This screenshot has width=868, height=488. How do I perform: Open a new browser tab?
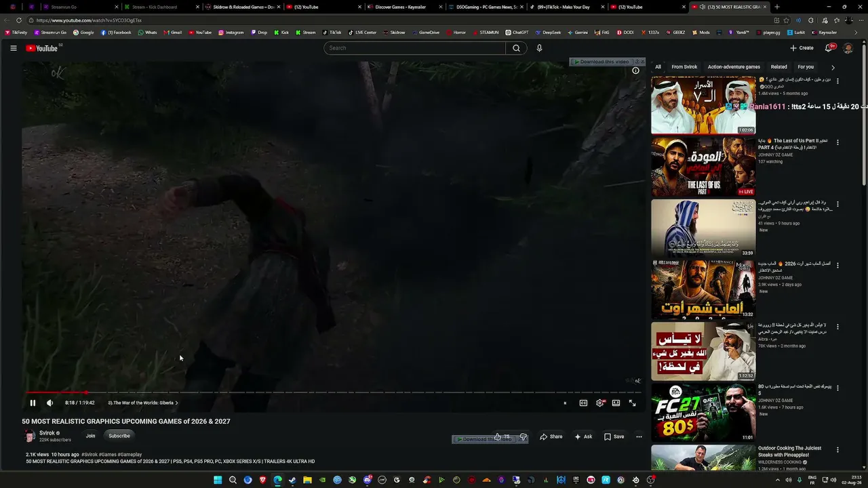[x=777, y=7]
